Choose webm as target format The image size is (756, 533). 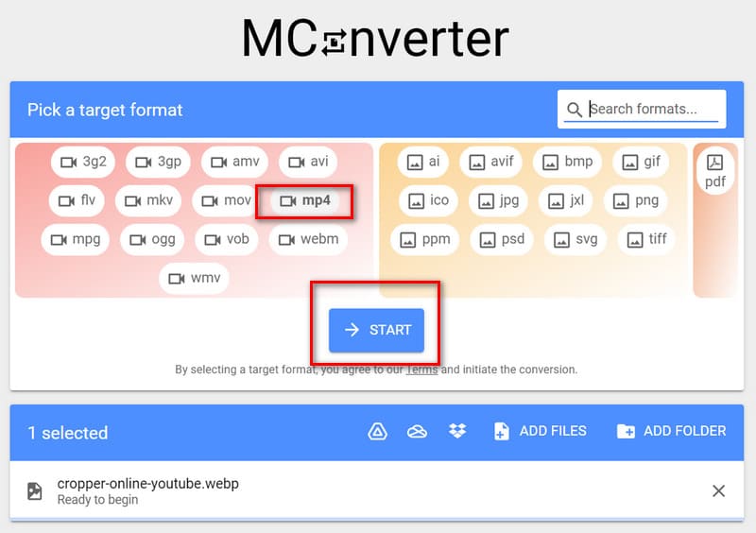pyautogui.click(x=308, y=240)
